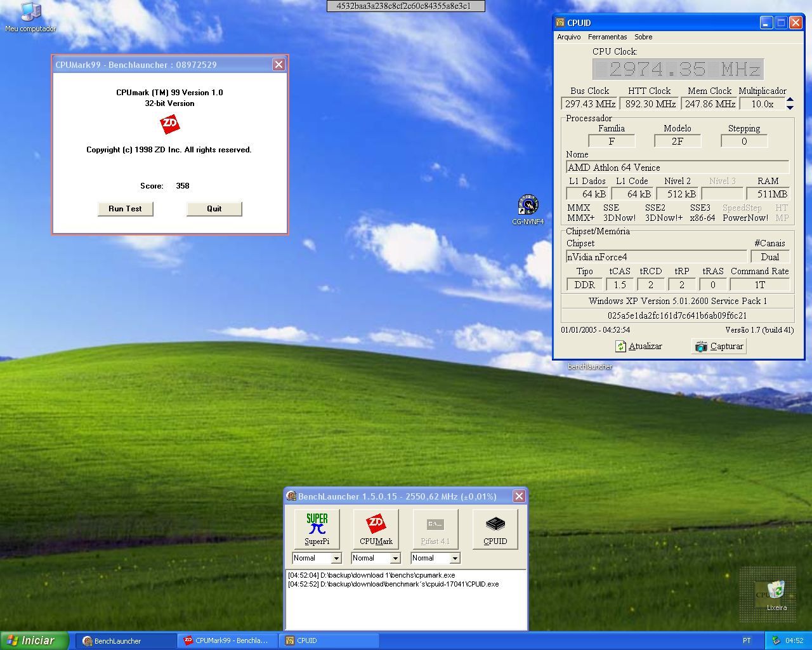Click Windows flag on Iniciar
Viewport: 812px width, 650px height.
pos(13,640)
